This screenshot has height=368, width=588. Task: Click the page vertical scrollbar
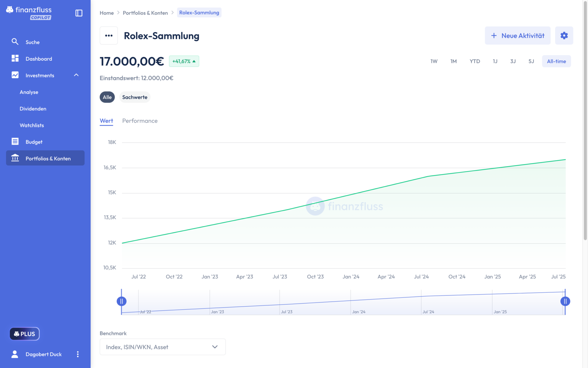tap(585, 121)
